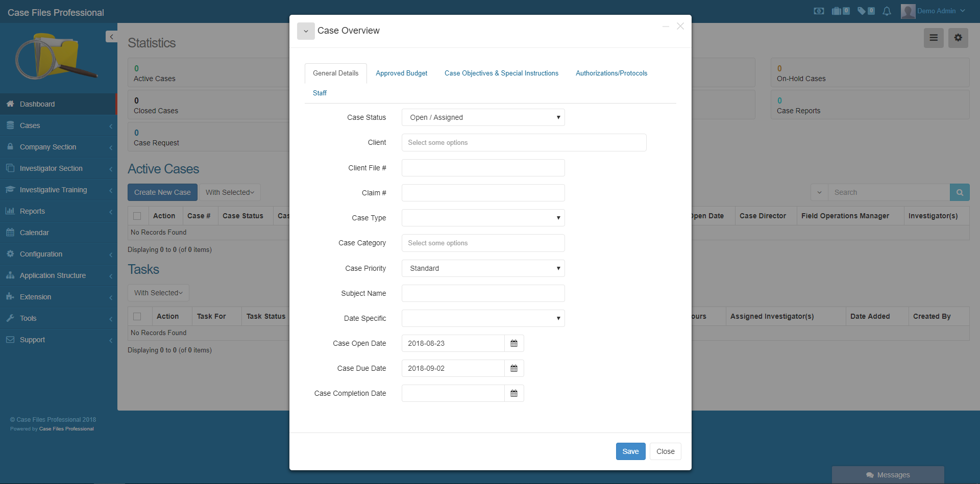Click the Case Files Professional title
This screenshot has width=980, height=484.
[x=56, y=12]
